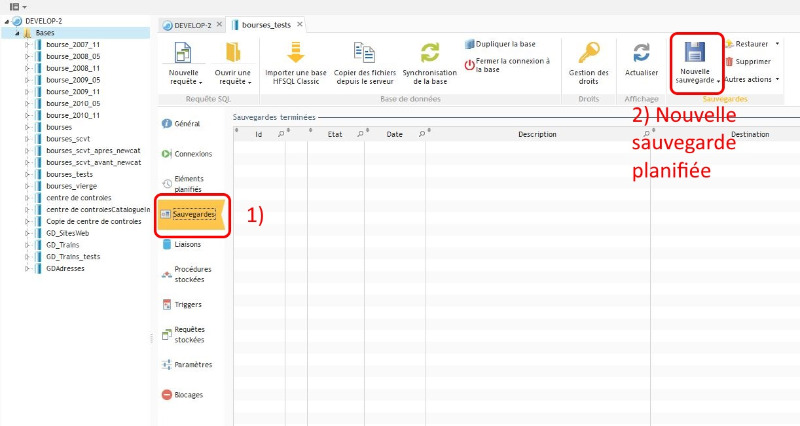Open the Triggers section
Screen dimensions: 800x426
182,305
